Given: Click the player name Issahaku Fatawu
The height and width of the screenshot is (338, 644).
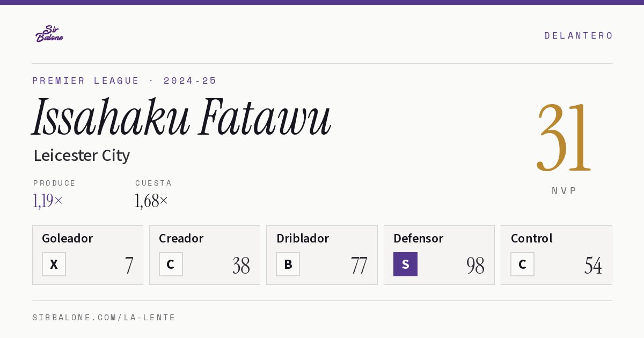Looking at the screenshot, I should click(x=181, y=117).
